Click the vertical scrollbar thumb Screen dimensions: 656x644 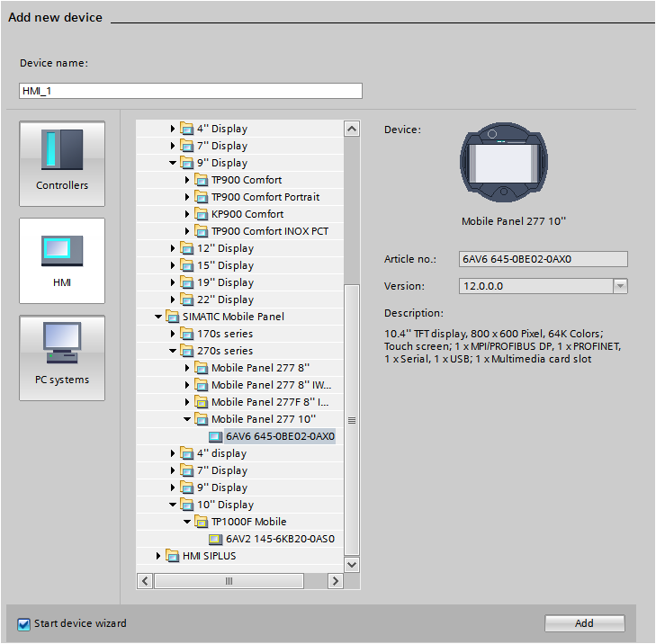pyautogui.click(x=352, y=420)
